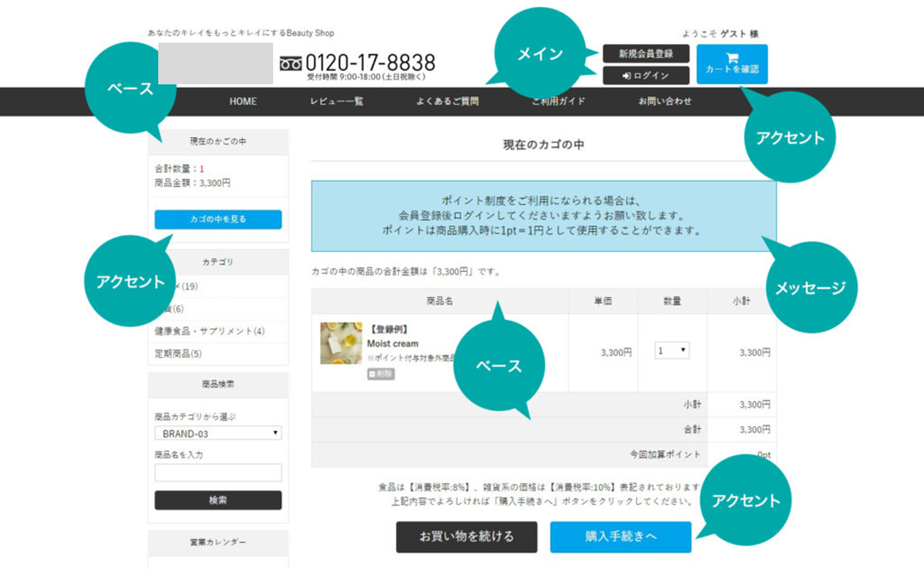Select よくあるご質問 in the navigation bar
Viewport: 924px width, 569px height.
tap(448, 102)
